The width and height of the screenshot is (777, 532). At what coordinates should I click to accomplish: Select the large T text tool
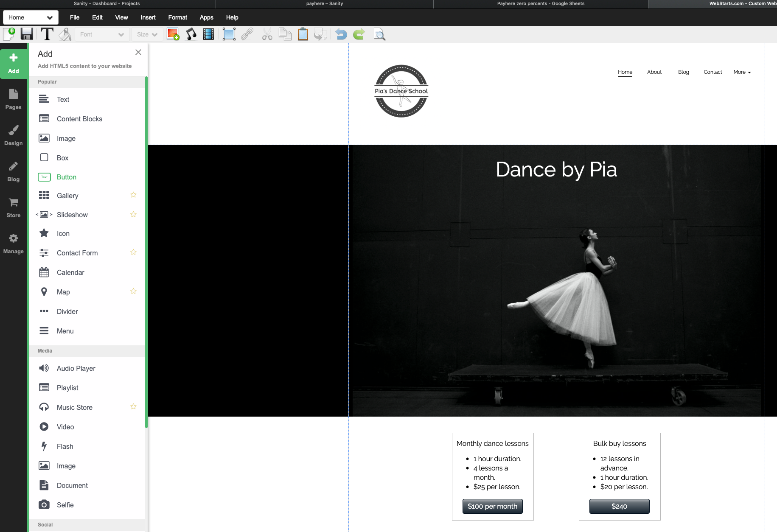pyautogui.click(x=47, y=34)
